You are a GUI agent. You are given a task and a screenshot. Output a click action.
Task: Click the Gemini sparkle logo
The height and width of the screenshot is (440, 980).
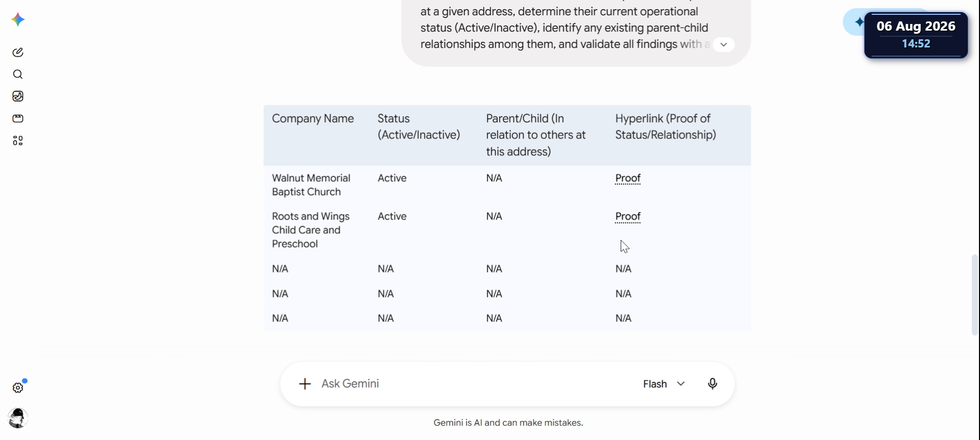click(18, 20)
